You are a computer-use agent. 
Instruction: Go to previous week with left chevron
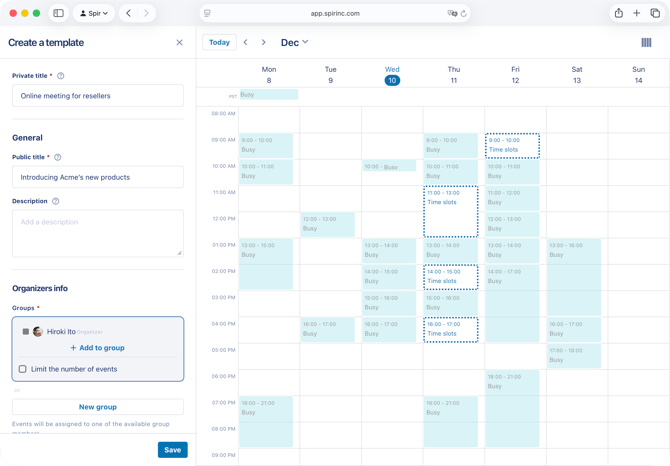click(246, 43)
